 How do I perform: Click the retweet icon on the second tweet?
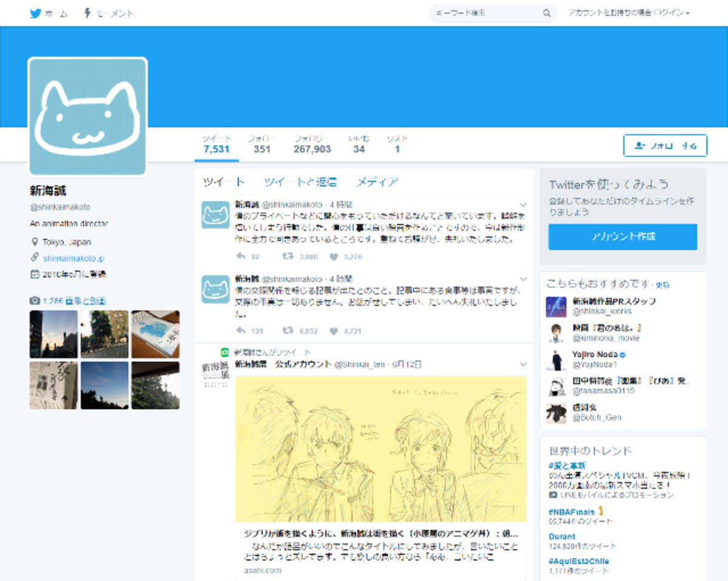[287, 329]
